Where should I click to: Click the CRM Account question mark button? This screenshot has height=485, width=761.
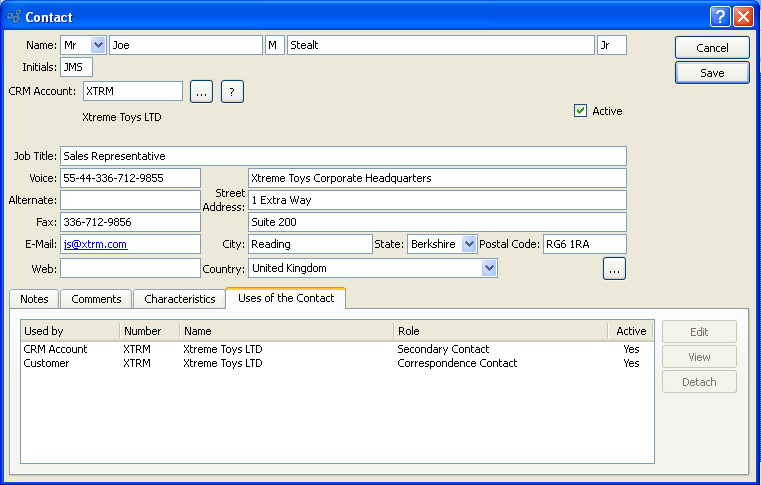click(x=232, y=92)
